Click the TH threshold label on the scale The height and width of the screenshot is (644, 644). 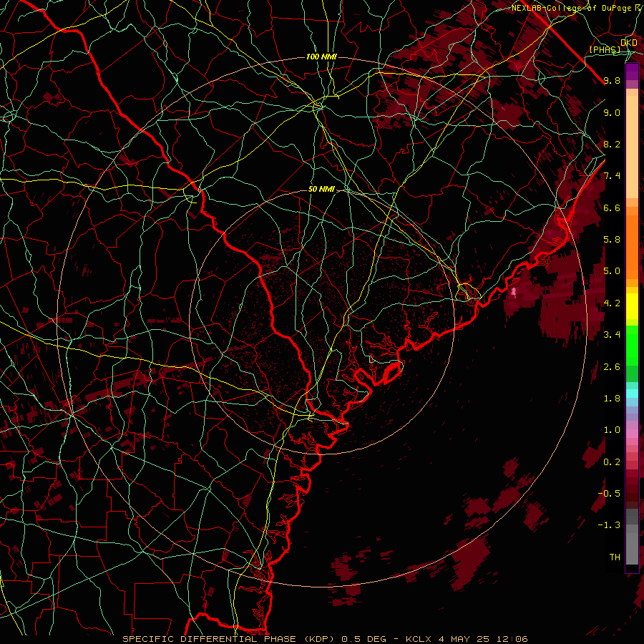click(x=615, y=557)
